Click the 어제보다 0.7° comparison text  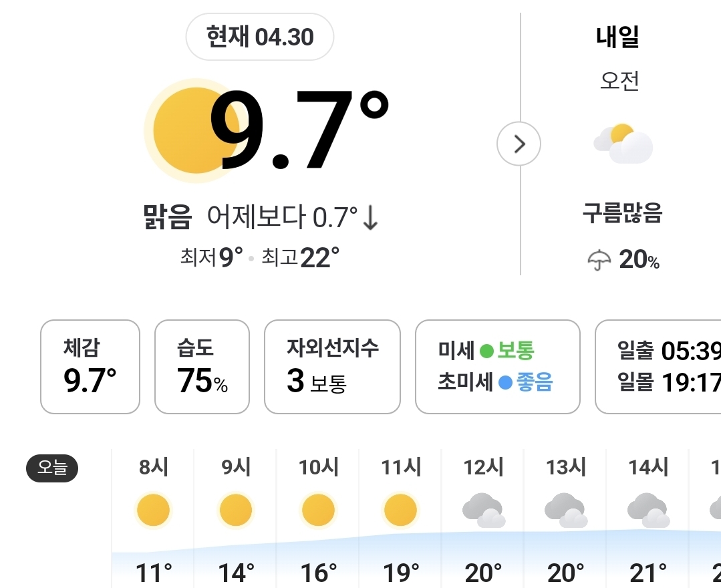[293, 217]
